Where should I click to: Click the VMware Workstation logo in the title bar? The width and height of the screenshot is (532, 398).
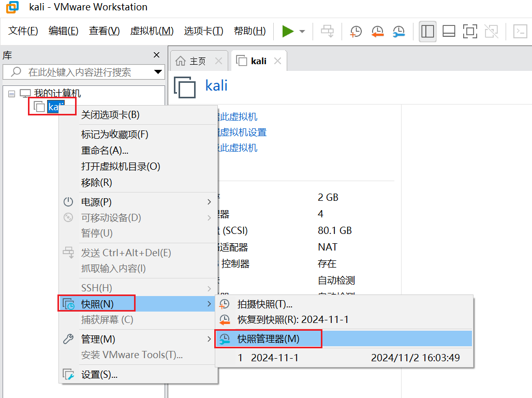pos(12,7)
